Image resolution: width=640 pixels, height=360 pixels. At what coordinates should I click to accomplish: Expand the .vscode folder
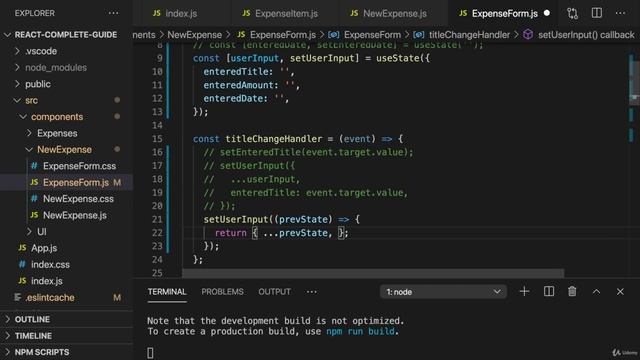click(x=17, y=51)
